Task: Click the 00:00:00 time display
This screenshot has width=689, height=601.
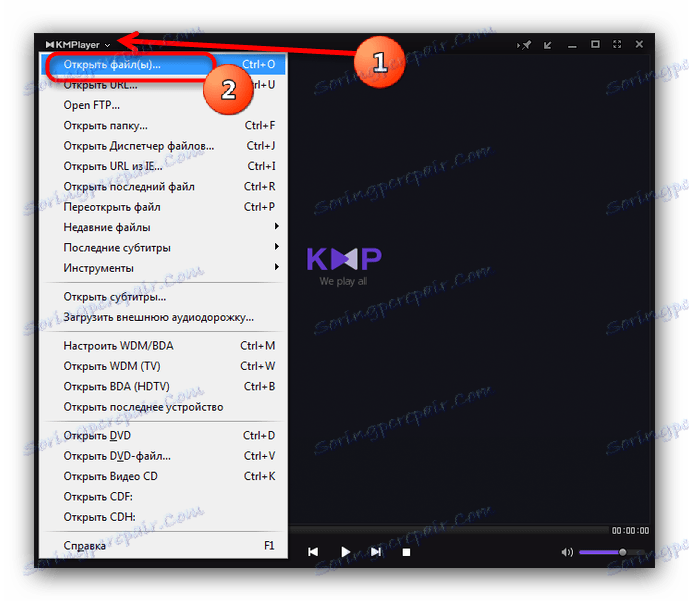Action: [630, 530]
